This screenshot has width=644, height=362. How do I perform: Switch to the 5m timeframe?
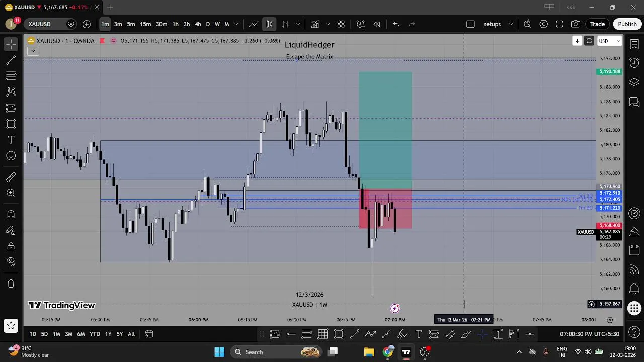point(131,24)
